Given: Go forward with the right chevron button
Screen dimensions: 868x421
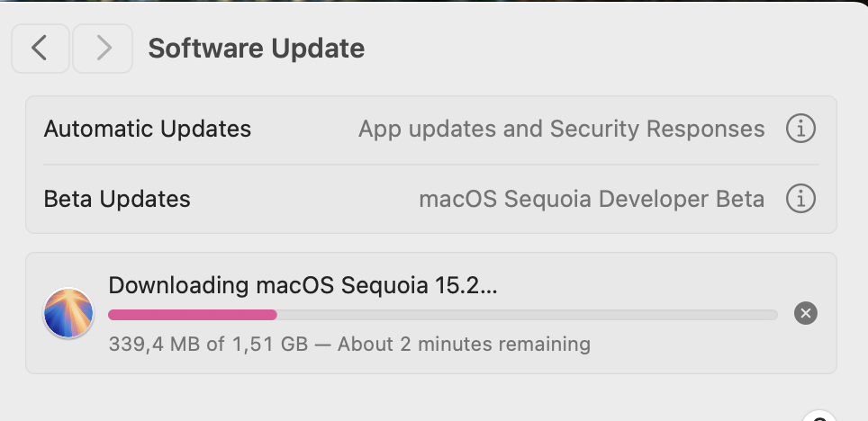Looking at the screenshot, I should (103, 49).
